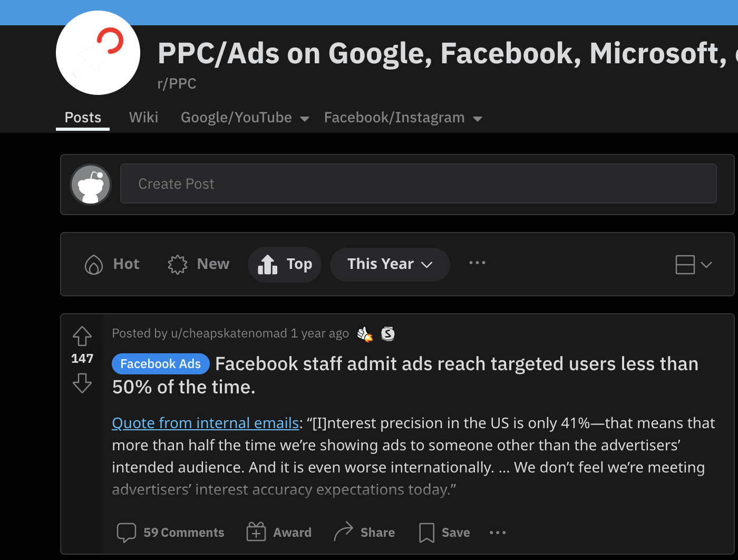Viewport: 738px width, 560px height.
Task: Expand the Facebook/Instagram navigation dropdown
Action: pyautogui.click(x=403, y=117)
